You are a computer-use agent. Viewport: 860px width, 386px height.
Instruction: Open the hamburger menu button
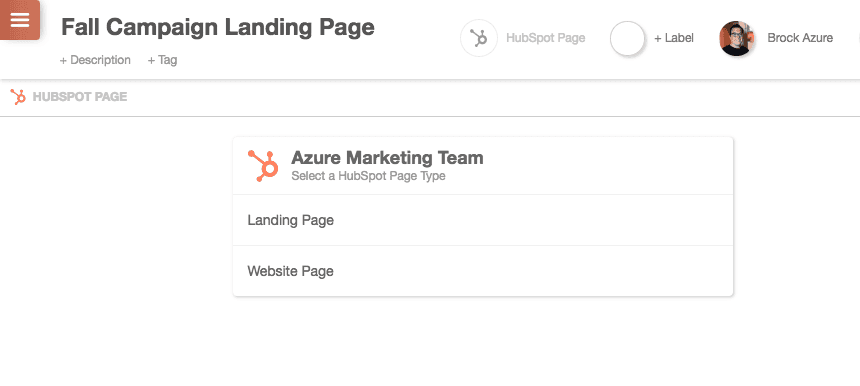pos(20,20)
